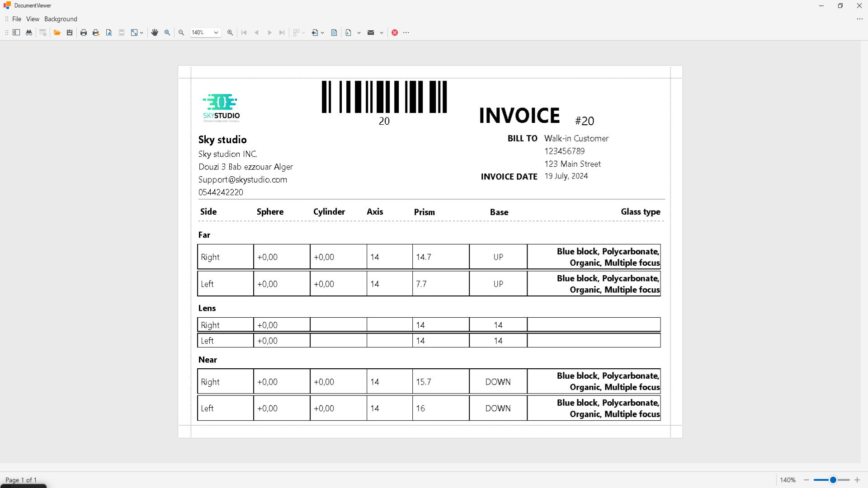
Task: Open the File menu
Action: coord(17,19)
